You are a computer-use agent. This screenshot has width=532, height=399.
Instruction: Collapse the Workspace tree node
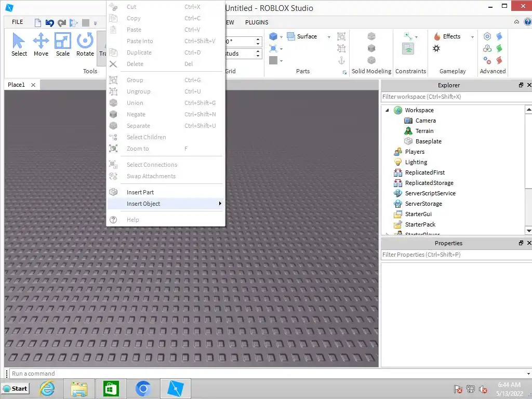387,110
